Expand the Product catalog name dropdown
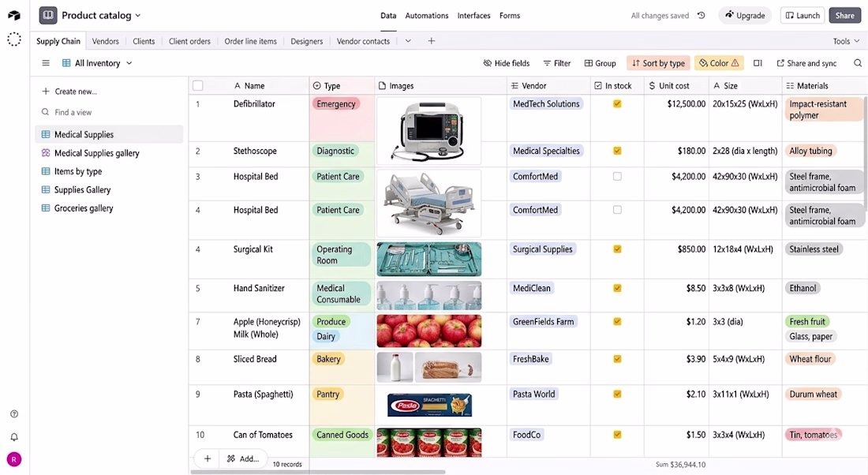Viewport: 868px width, 475px height. (x=138, y=16)
